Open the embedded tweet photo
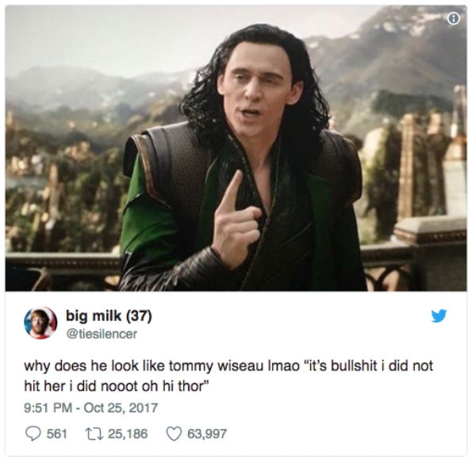This screenshot has height=467, width=476. coord(236,147)
